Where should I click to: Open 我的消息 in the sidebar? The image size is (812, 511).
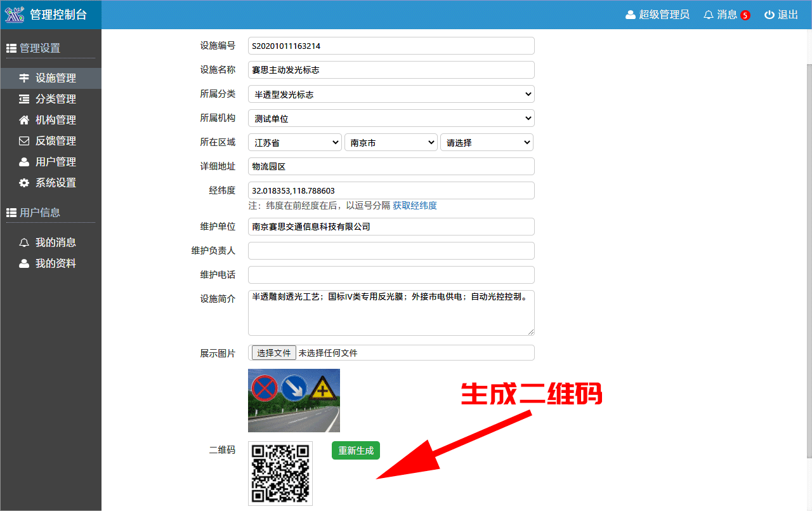[55, 242]
